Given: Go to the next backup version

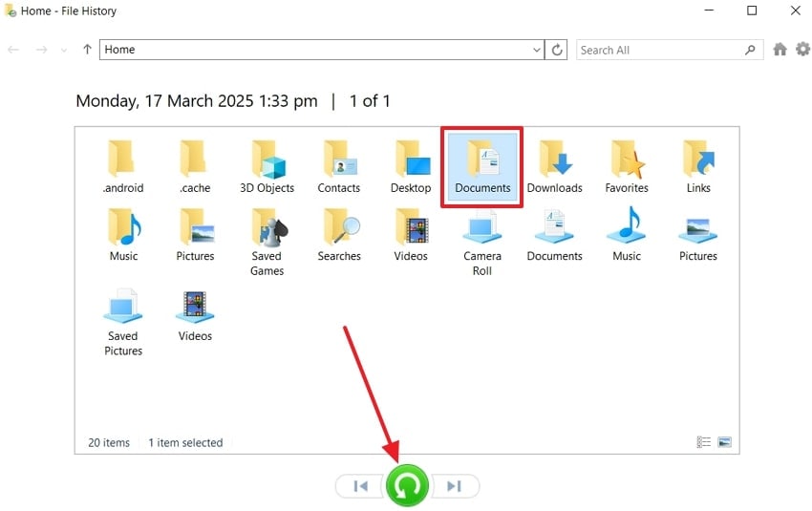Looking at the screenshot, I should pyautogui.click(x=454, y=486).
